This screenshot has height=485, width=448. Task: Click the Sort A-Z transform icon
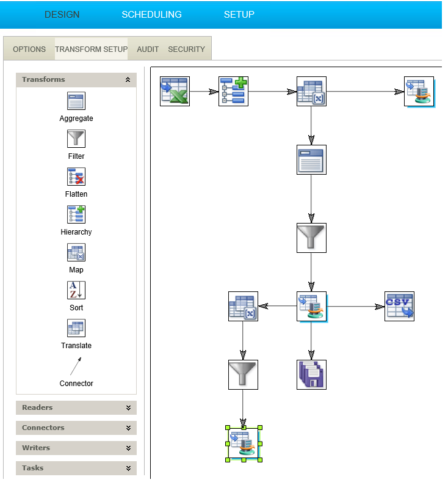coord(76,290)
